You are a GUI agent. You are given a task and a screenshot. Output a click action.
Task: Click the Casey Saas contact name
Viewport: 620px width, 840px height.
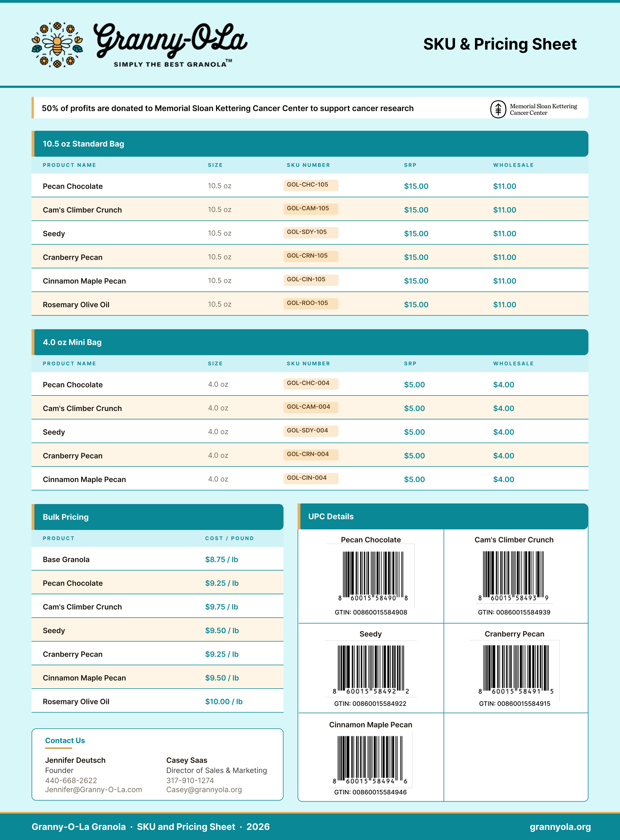coord(186,760)
